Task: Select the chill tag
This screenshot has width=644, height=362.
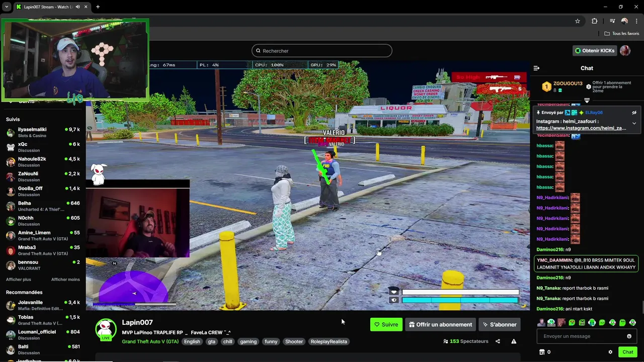Action: tap(228, 341)
